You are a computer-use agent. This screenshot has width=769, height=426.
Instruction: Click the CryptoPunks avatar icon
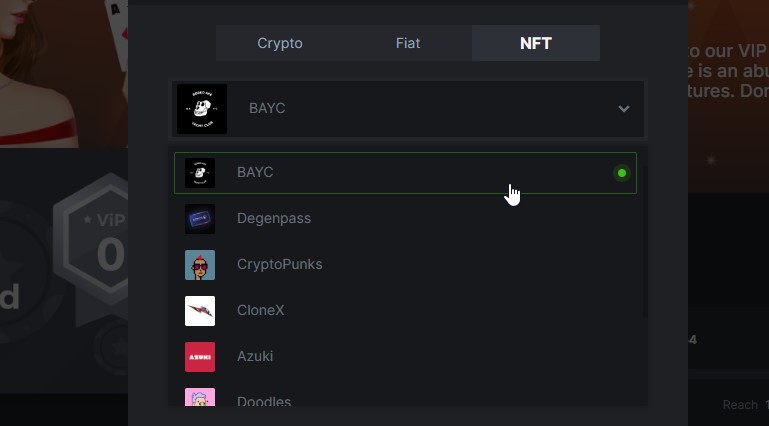tap(200, 265)
